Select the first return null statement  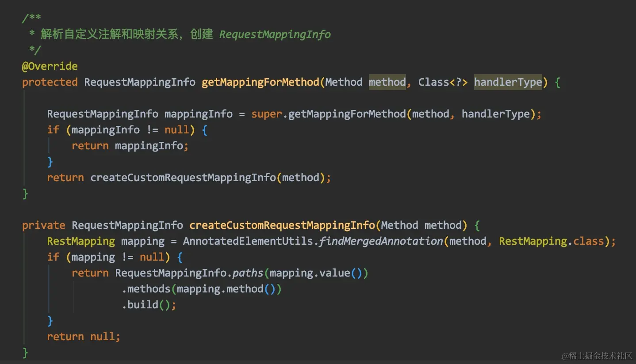point(84,337)
